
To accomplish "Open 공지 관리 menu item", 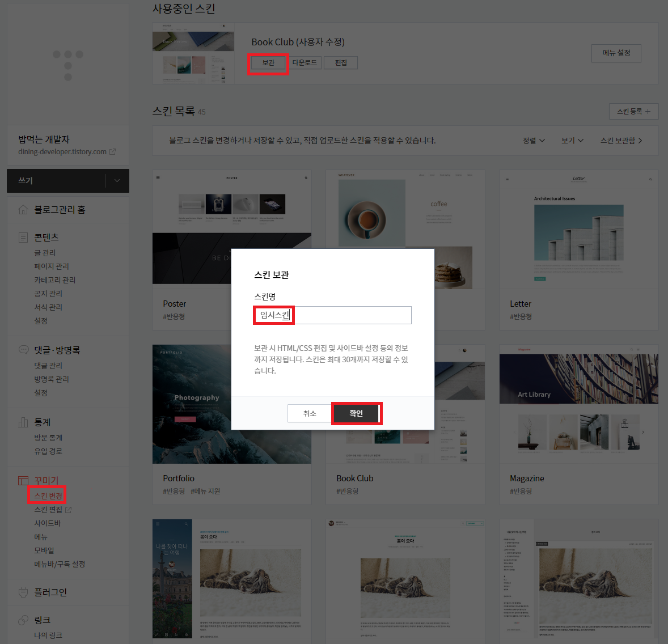I will pyautogui.click(x=48, y=294).
